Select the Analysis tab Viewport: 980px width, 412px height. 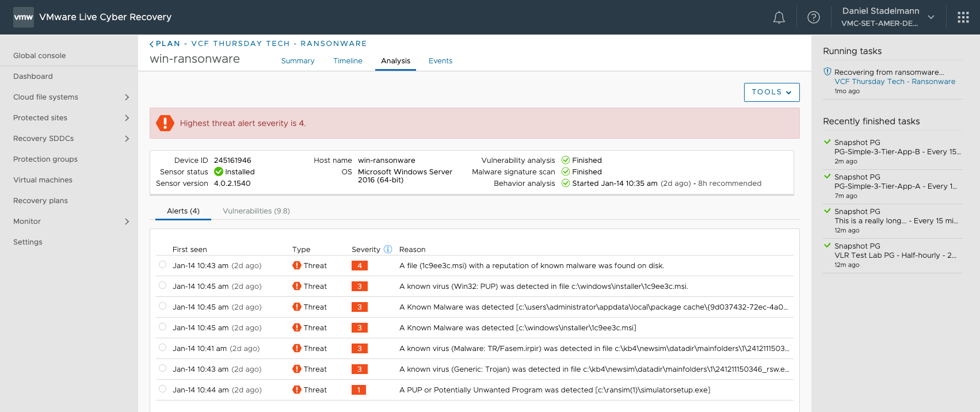(395, 61)
